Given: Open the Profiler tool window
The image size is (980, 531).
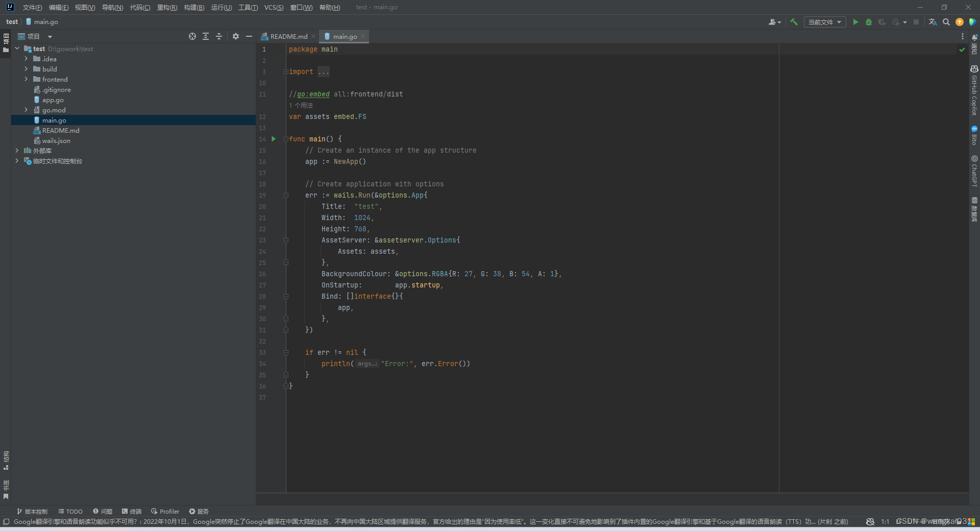Looking at the screenshot, I should tap(165, 511).
